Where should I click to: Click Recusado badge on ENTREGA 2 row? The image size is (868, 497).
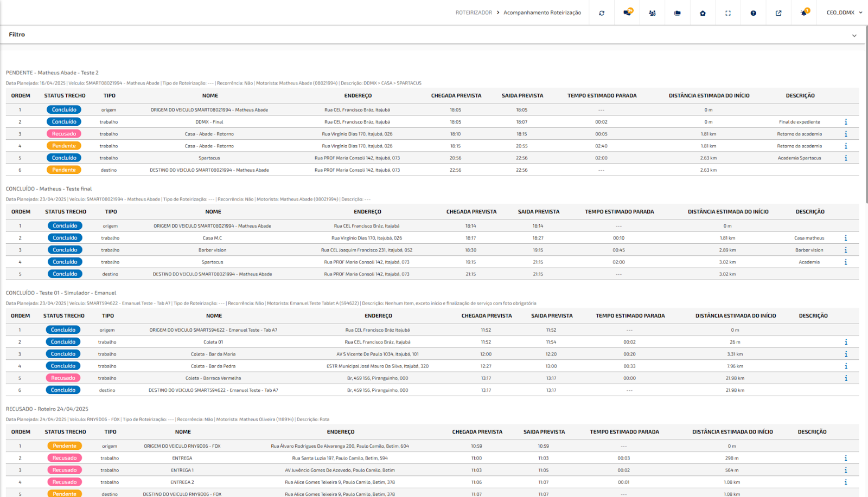click(x=65, y=482)
